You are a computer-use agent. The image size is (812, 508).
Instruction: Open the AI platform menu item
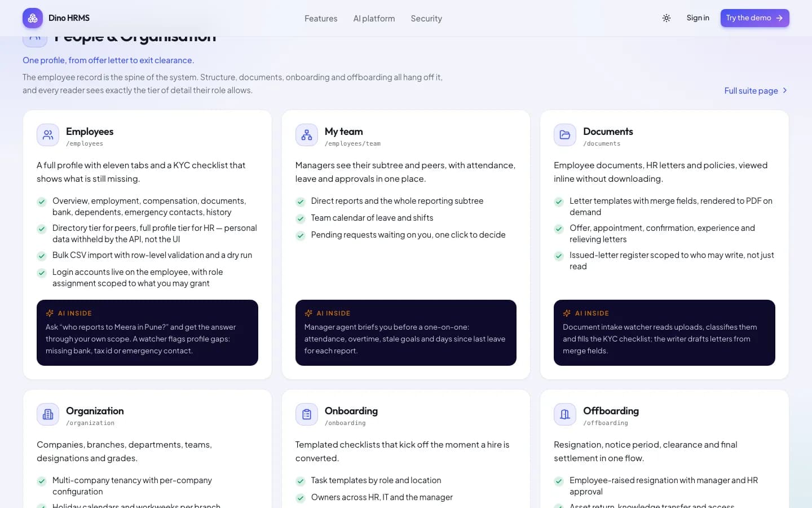(x=374, y=19)
